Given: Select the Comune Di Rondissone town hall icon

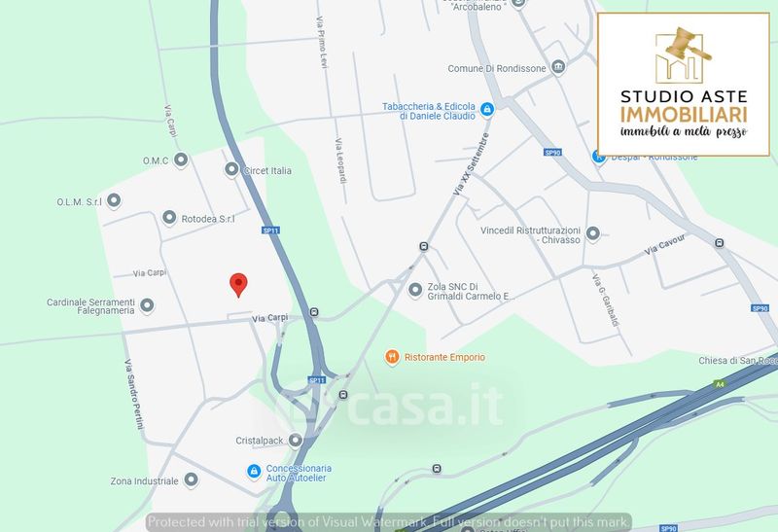Looking at the screenshot, I should pos(558,66).
